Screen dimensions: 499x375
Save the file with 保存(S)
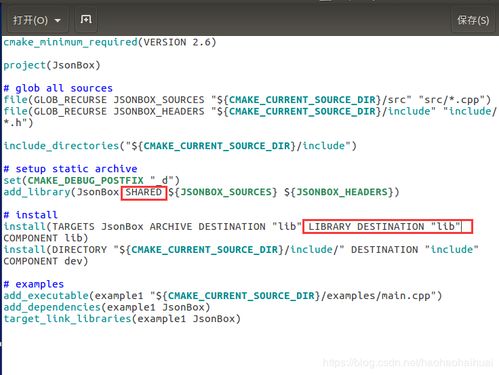click(473, 21)
